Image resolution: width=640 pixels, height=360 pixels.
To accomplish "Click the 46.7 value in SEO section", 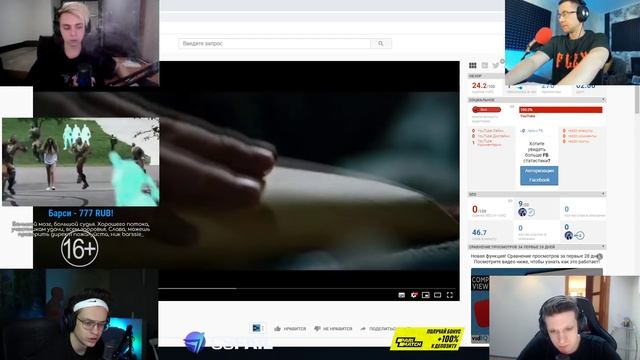I will pos(479,232).
